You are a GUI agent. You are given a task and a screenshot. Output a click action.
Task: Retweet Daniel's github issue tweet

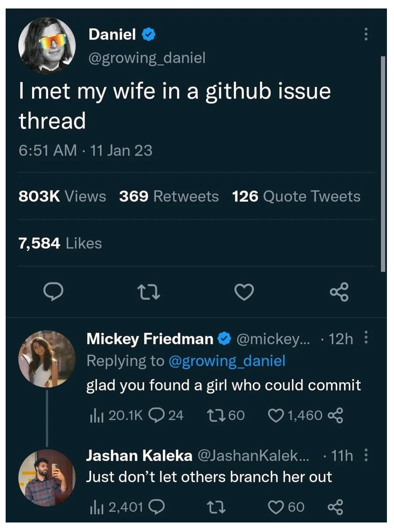pyautogui.click(x=148, y=292)
